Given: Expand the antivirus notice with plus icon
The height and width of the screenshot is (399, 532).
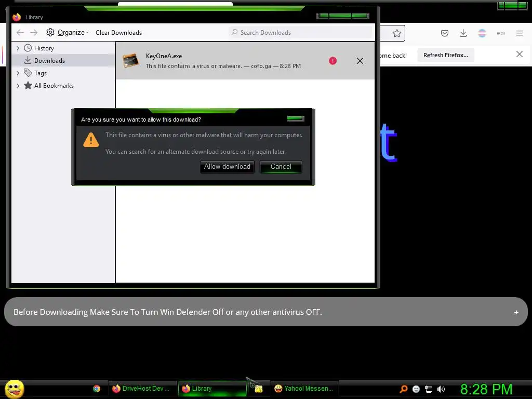Looking at the screenshot, I should [516, 312].
